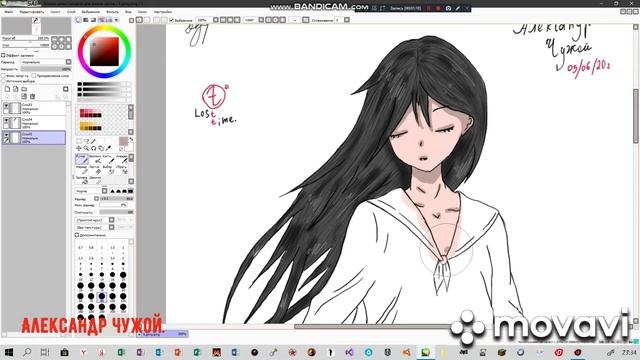This screenshot has height=360, width=640.
Task: Click the Bandicam camera screenshot icon
Action: 448,8
